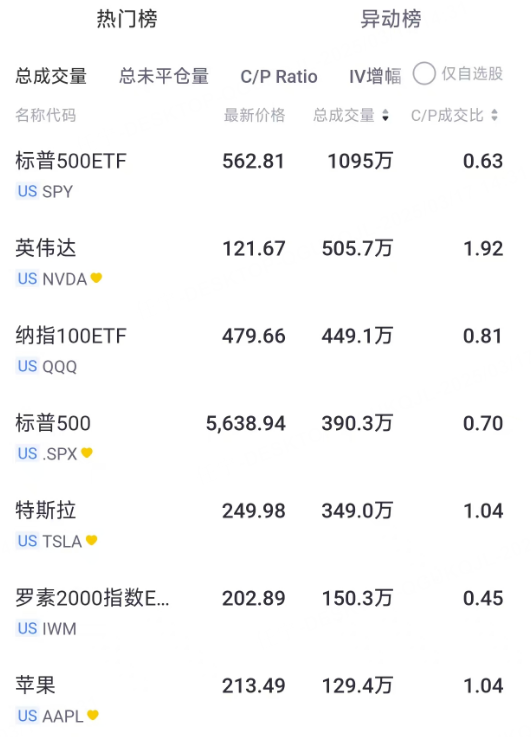531x737 pixels.
Task: Open the 标普500ETF row
Action: (x=259, y=175)
